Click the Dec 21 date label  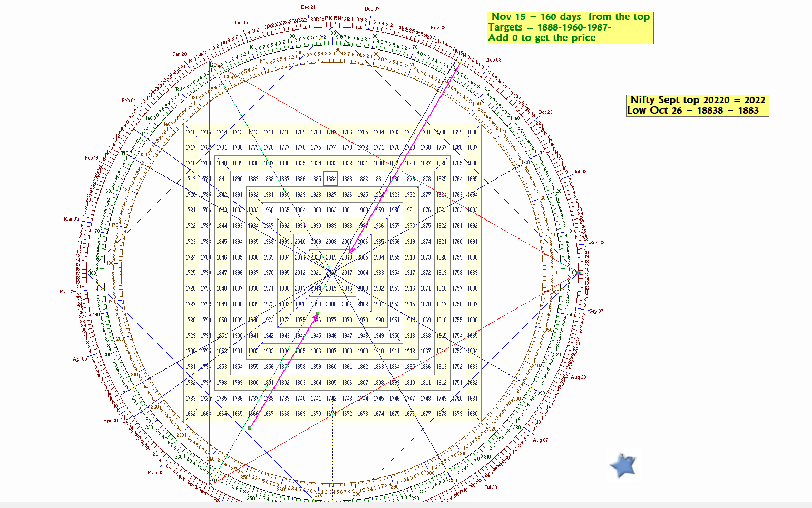click(x=308, y=7)
